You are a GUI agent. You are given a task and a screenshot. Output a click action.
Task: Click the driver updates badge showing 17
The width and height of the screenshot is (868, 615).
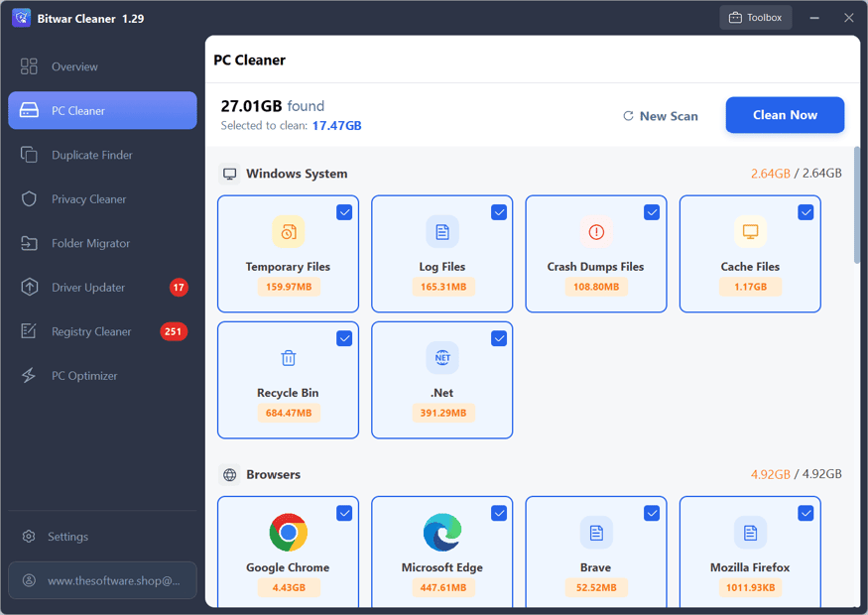[x=179, y=288]
